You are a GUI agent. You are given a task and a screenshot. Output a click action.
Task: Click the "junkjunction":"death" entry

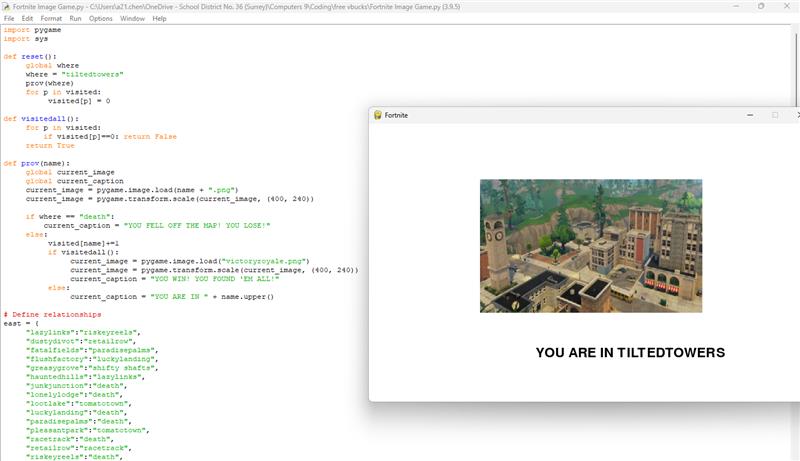(77, 386)
